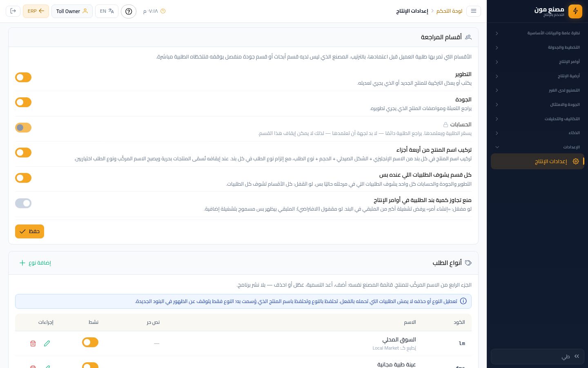Click إضافة نوع add type button
The image size is (588, 368).
tap(35, 263)
